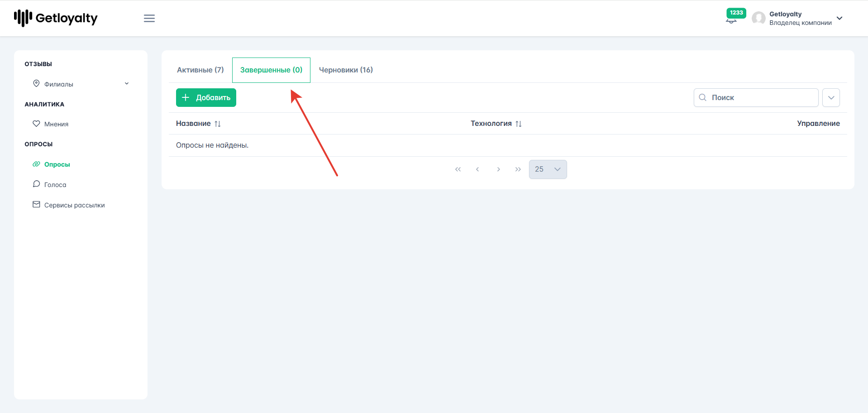Go to last page double-arrow

click(x=518, y=169)
